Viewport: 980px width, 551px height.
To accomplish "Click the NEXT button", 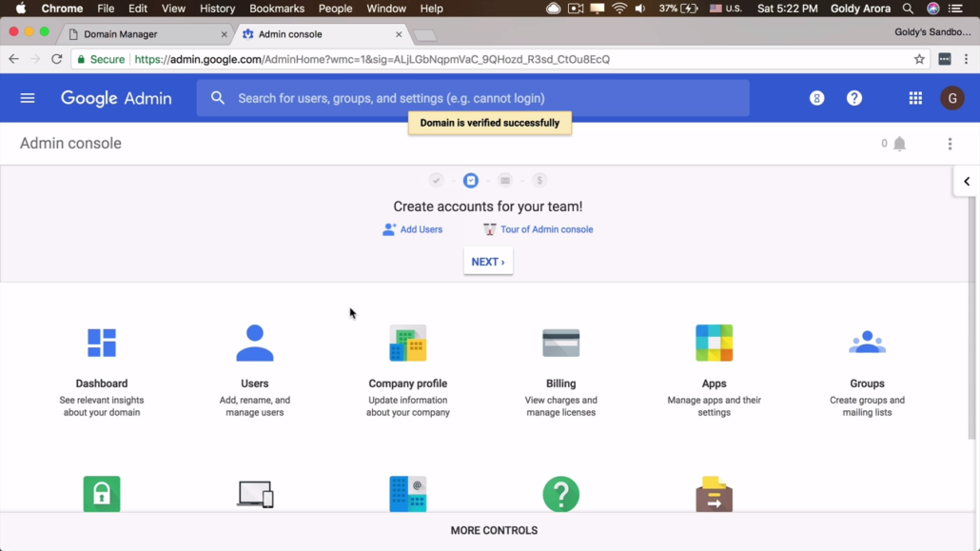I will 488,262.
